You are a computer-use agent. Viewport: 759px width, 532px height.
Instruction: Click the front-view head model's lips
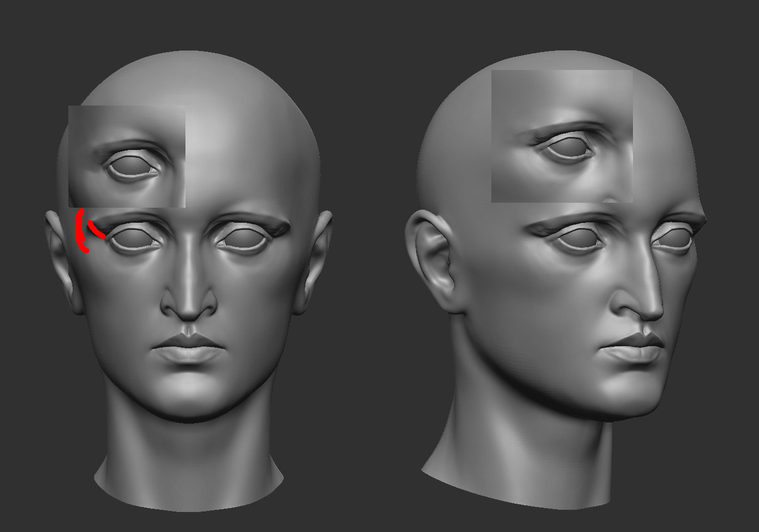[x=189, y=348]
